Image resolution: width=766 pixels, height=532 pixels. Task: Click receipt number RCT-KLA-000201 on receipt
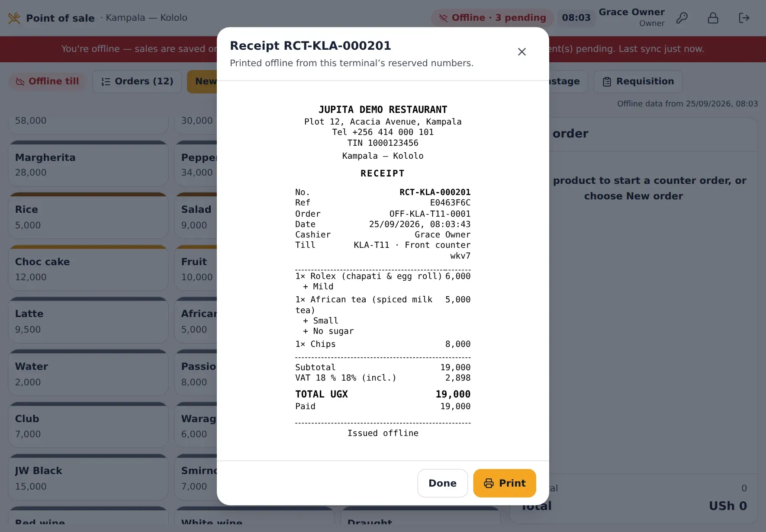(x=434, y=192)
